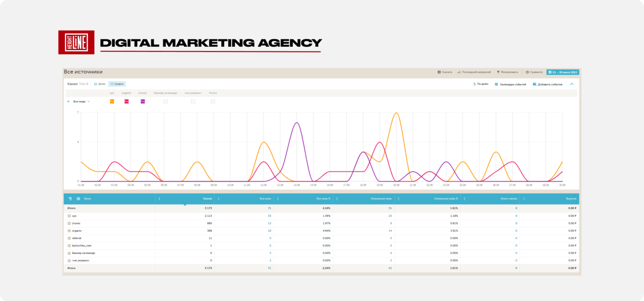This screenshot has height=301, width=644.
Task: Open the Сессии column three-dot menu
Action: coord(160,199)
